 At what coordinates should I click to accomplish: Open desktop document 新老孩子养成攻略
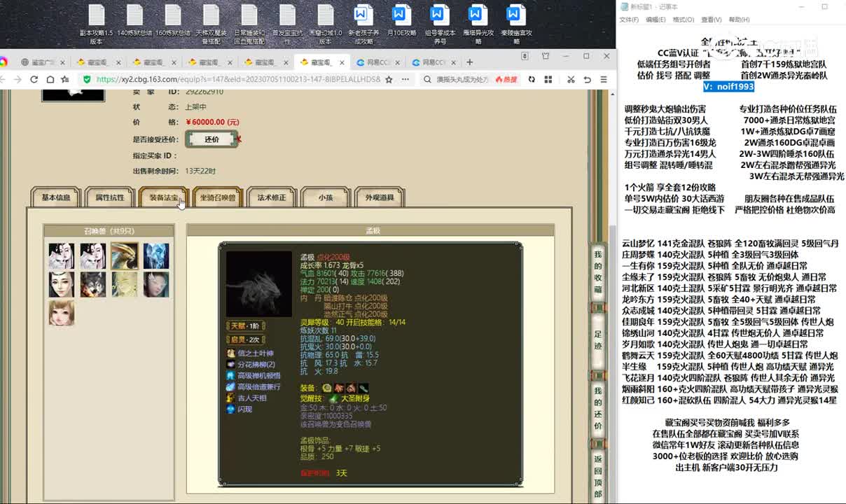tap(363, 24)
